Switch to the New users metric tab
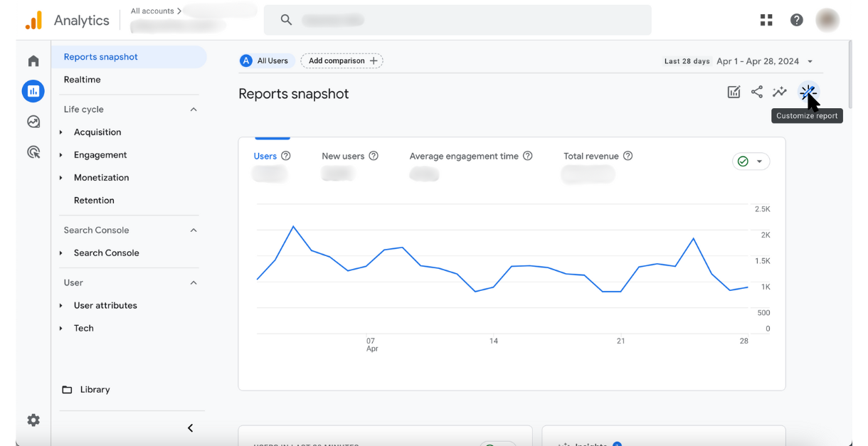 tap(344, 156)
